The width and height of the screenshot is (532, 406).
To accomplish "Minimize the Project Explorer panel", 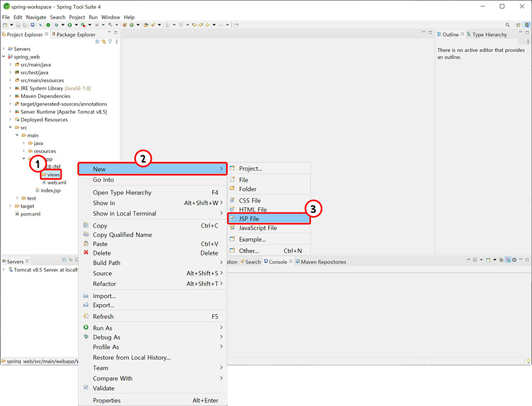I will pos(109,32).
